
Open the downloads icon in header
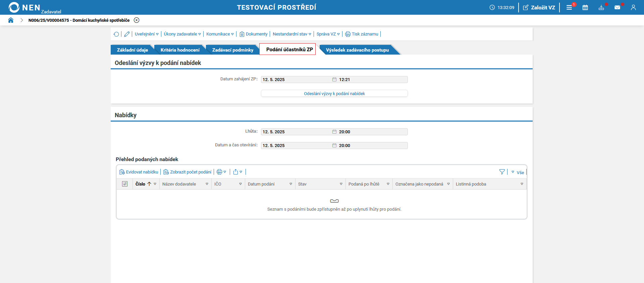point(601,7)
